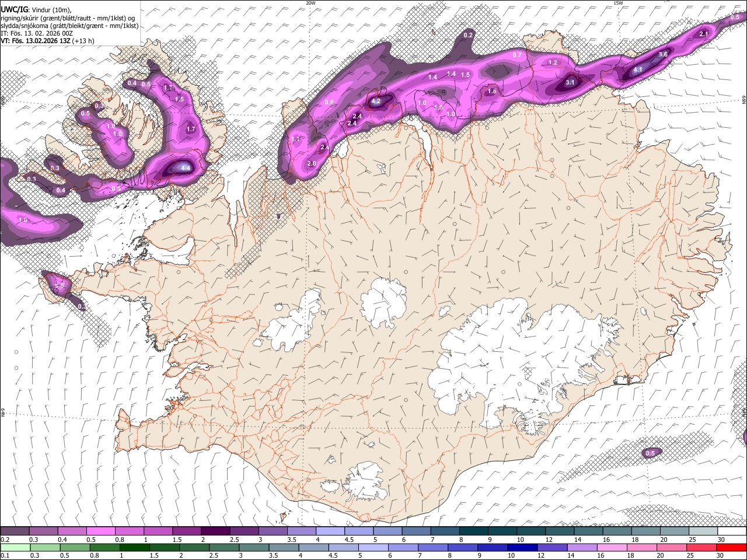Click the 4.2 snowfall value label
The image size is (747, 560).
coord(376,101)
